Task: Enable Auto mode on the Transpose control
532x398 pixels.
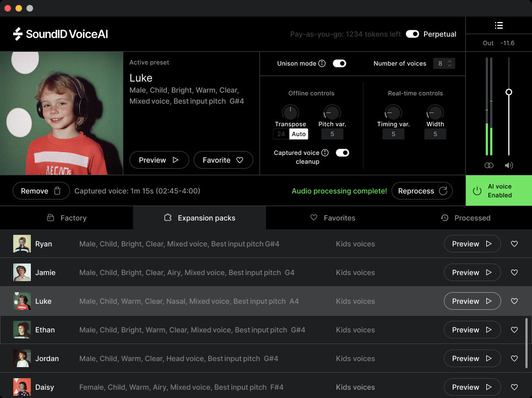Action: coord(298,134)
